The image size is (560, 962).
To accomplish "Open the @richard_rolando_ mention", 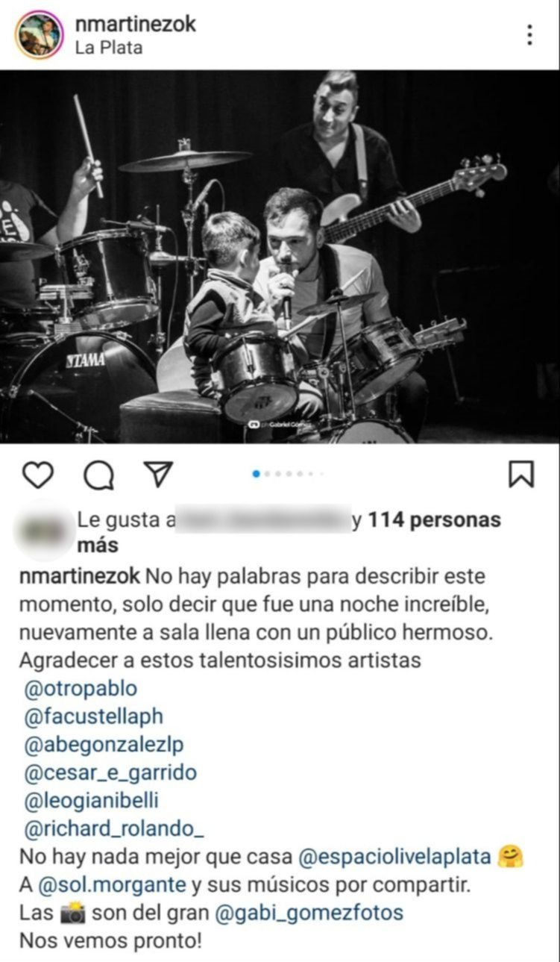I will click(115, 828).
